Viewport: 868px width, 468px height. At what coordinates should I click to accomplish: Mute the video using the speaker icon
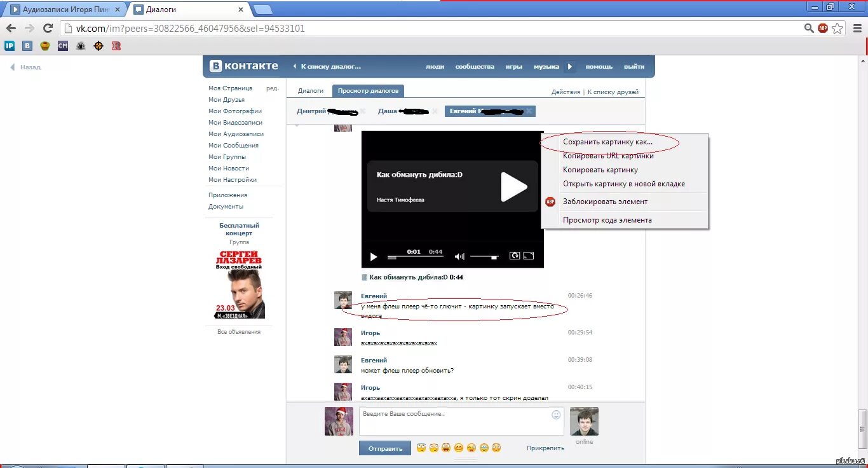coord(459,257)
